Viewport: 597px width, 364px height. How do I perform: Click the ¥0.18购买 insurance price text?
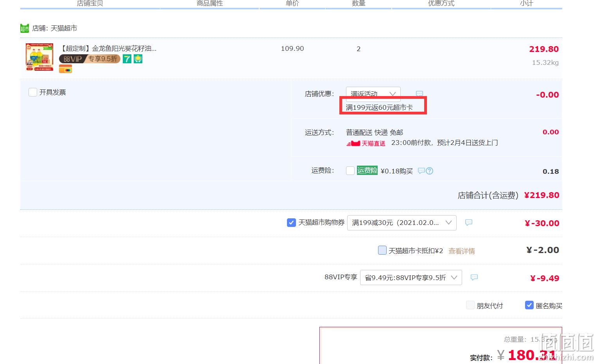[397, 171]
